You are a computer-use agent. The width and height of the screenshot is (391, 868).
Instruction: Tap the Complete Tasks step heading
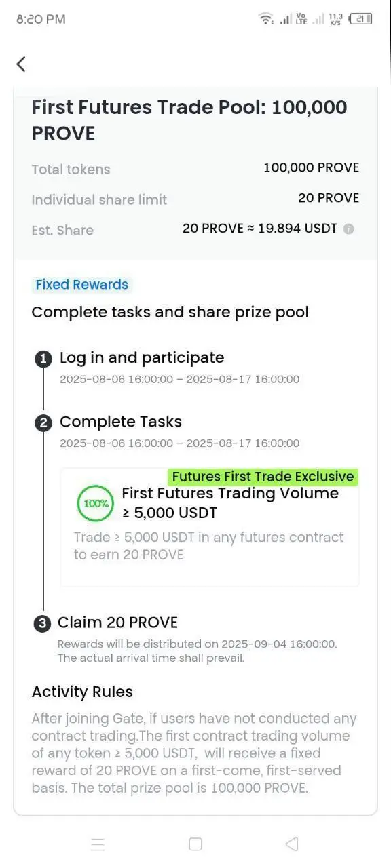pyautogui.click(x=121, y=422)
